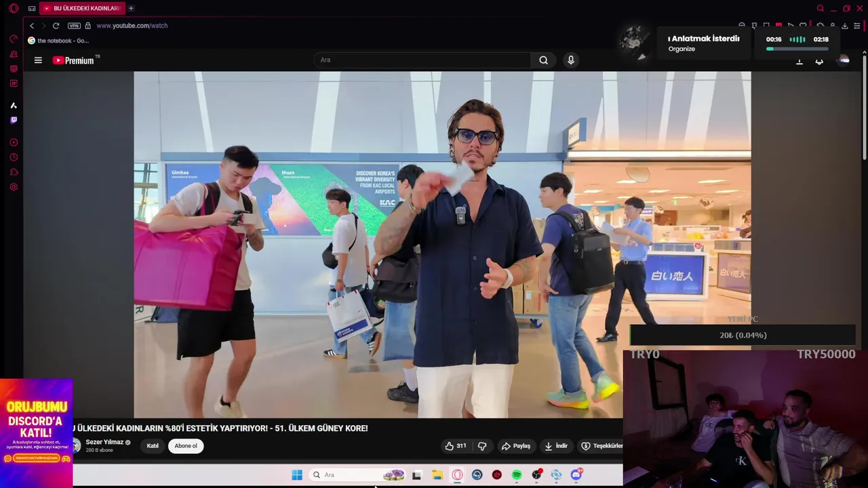Like the video showing 311 likes

pos(456,446)
